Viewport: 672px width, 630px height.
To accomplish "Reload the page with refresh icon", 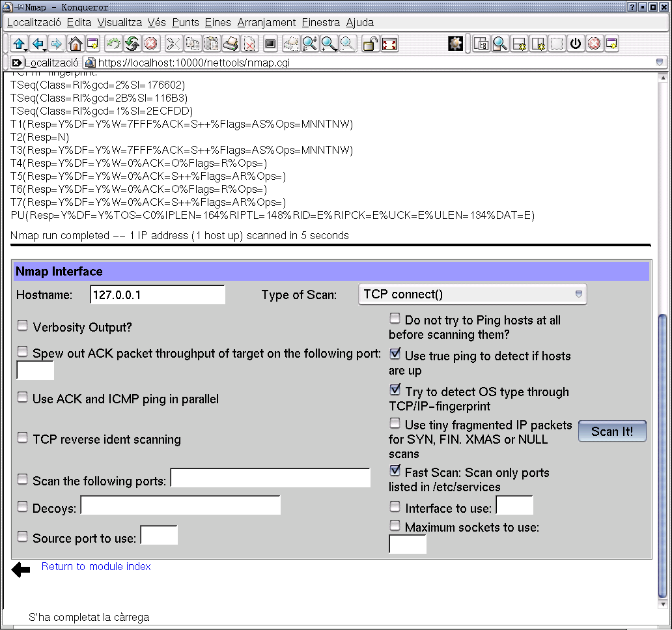I will [x=132, y=44].
